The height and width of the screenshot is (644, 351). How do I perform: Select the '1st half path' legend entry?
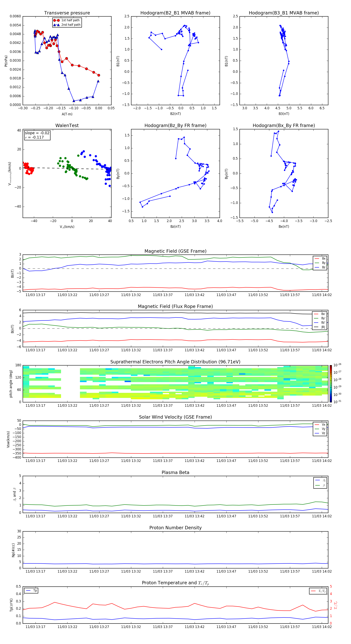67,20
